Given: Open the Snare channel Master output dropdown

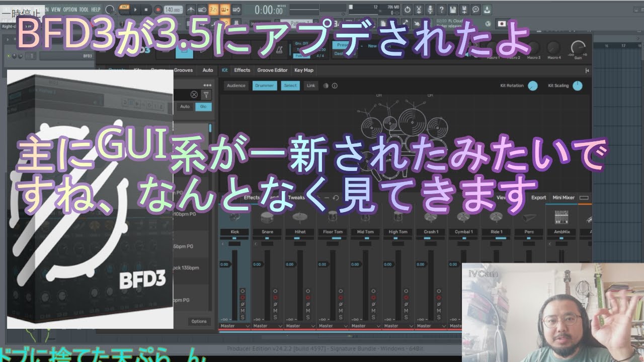Looking at the screenshot, I should pyautogui.click(x=268, y=326).
